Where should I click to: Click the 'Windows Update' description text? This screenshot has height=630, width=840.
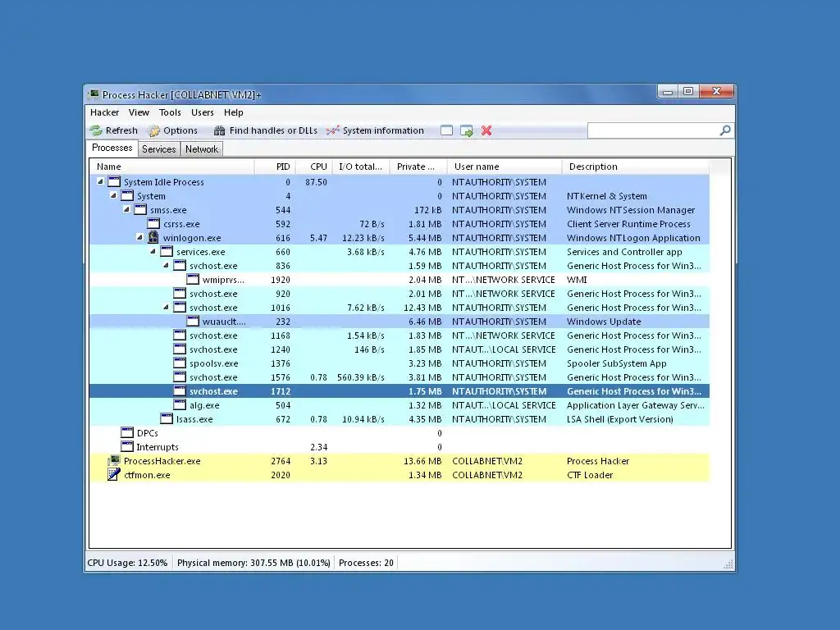(x=604, y=322)
